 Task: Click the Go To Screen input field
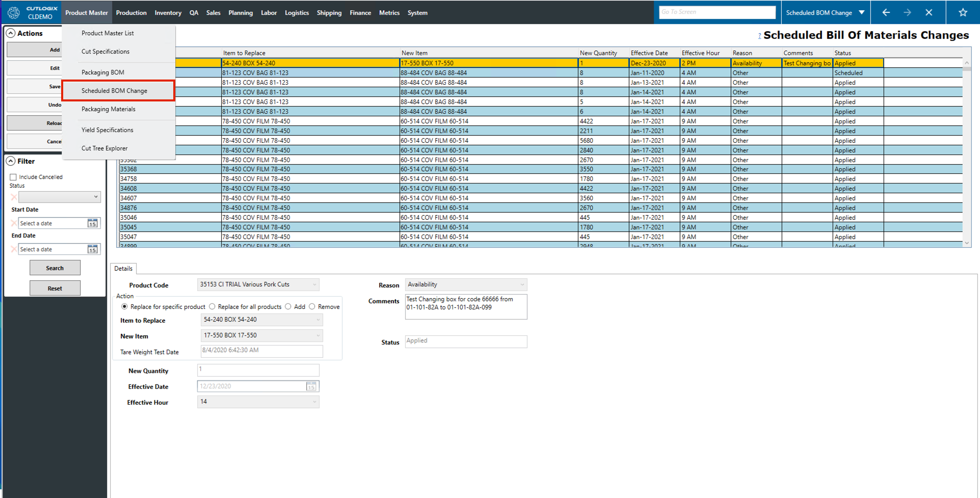pyautogui.click(x=717, y=12)
